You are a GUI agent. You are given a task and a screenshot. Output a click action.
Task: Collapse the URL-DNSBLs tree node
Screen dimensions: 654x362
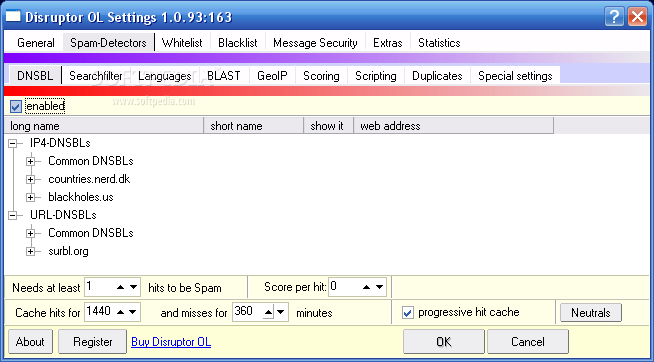[13, 215]
